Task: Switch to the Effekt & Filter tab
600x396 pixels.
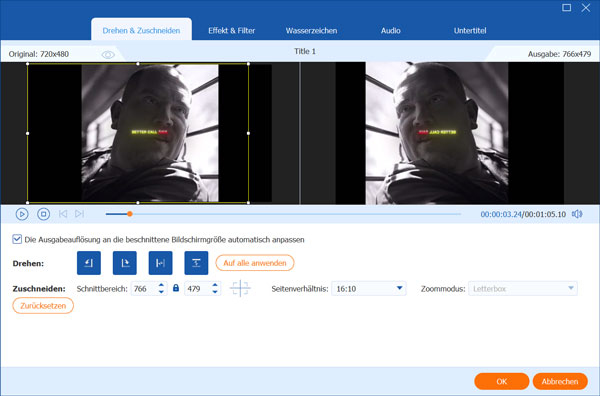Action: pyautogui.click(x=232, y=31)
